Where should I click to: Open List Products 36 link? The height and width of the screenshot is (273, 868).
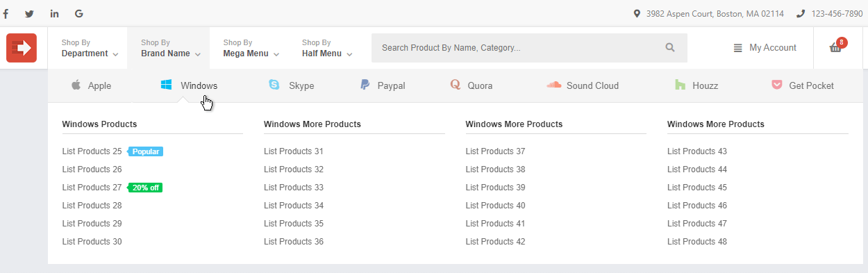pos(294,242)
